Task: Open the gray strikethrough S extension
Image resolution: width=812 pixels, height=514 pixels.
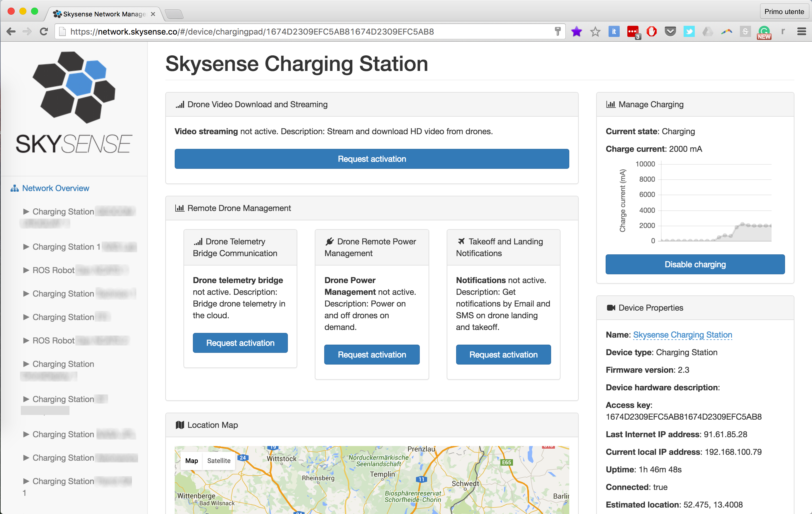Action: click(x=745, y=32)
